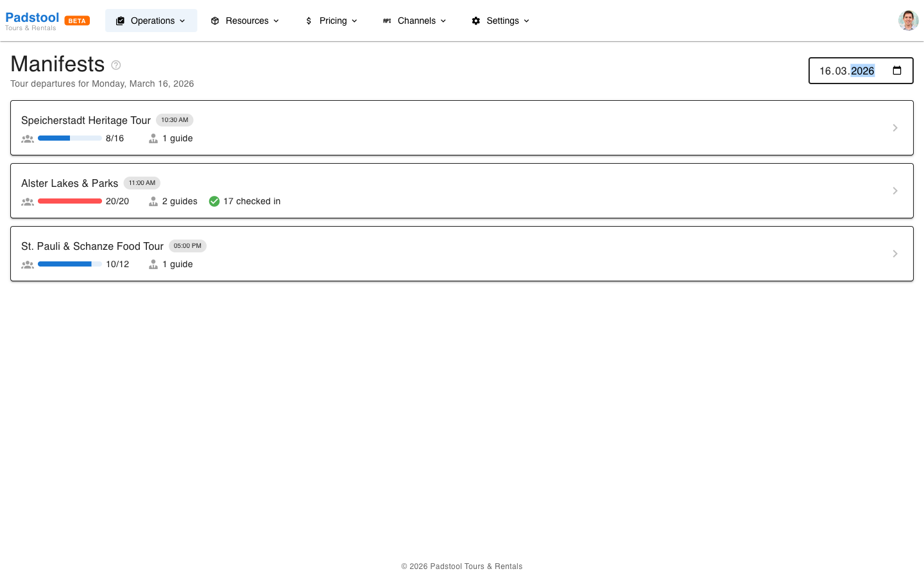Click the Alster Lakes & Parks title
Screen dimensions: 924x578
click(69, 183)
